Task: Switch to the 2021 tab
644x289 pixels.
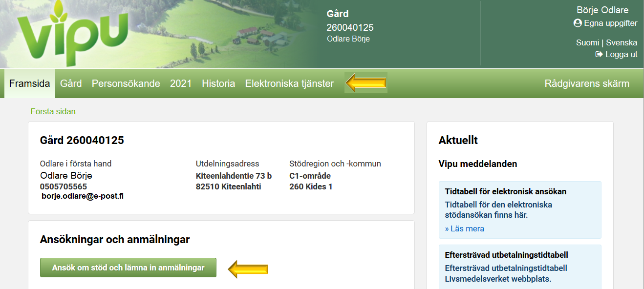Action: click(181, 83)
